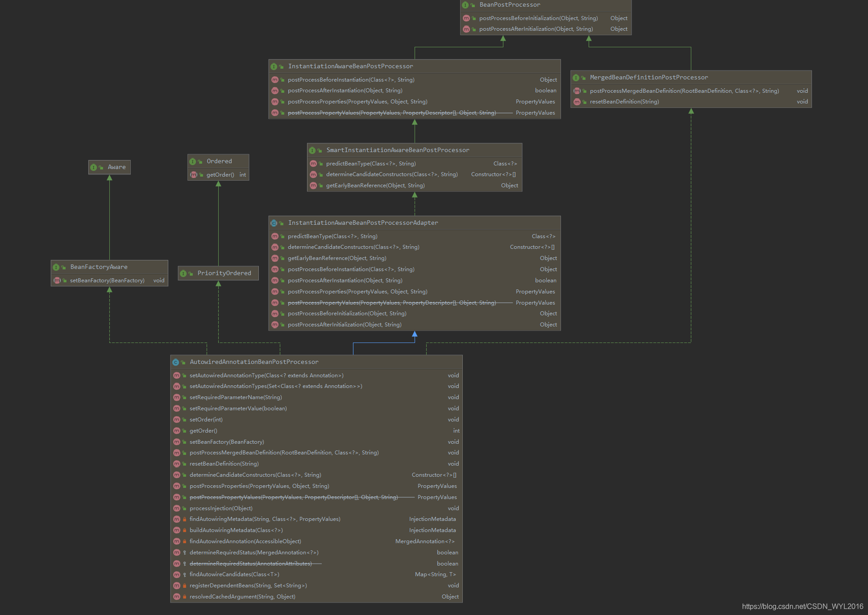Click setOrder(int) method row

(316, 420)
